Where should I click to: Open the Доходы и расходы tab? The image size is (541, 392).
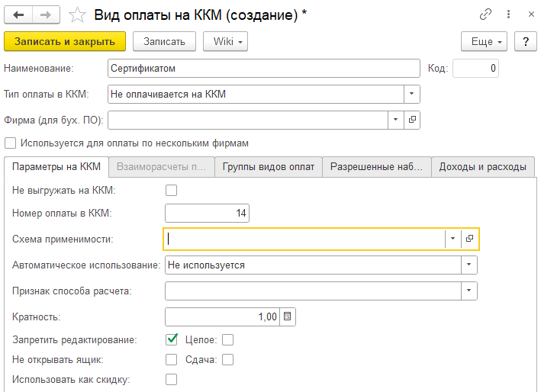482,167
